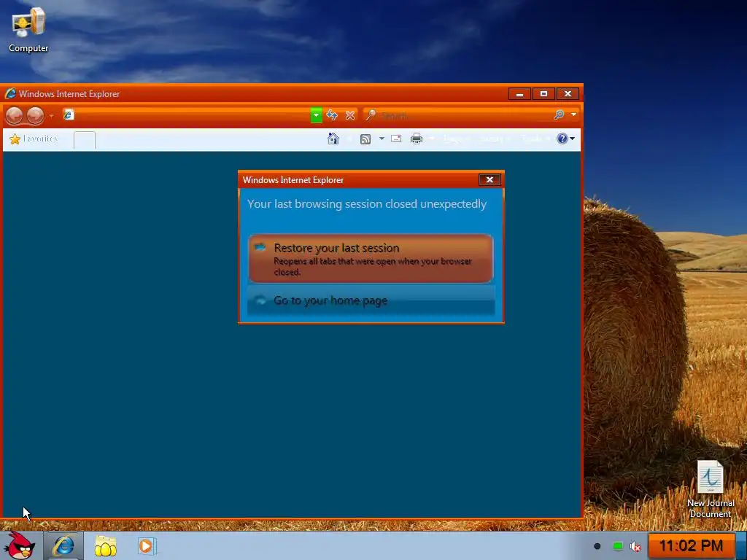The width and height of the screenshot is (747, 560).
Task: Choose Go to your home page
Action: click(x=371, y=300)
